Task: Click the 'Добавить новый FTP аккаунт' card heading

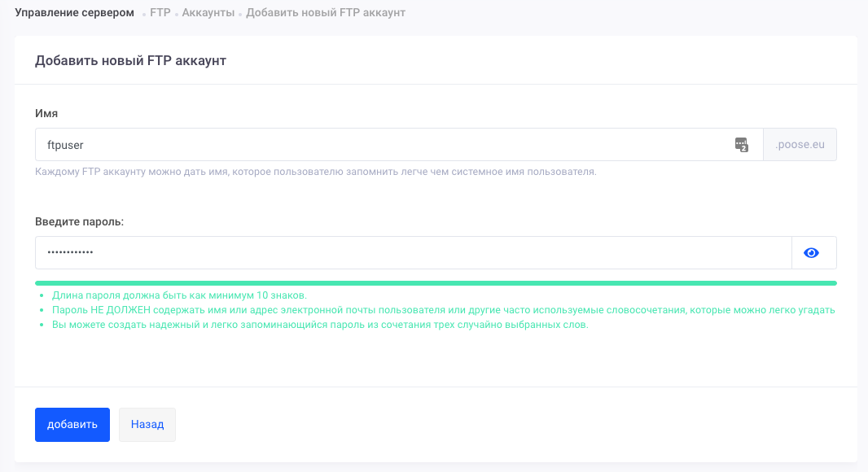Action: [130, 61]
